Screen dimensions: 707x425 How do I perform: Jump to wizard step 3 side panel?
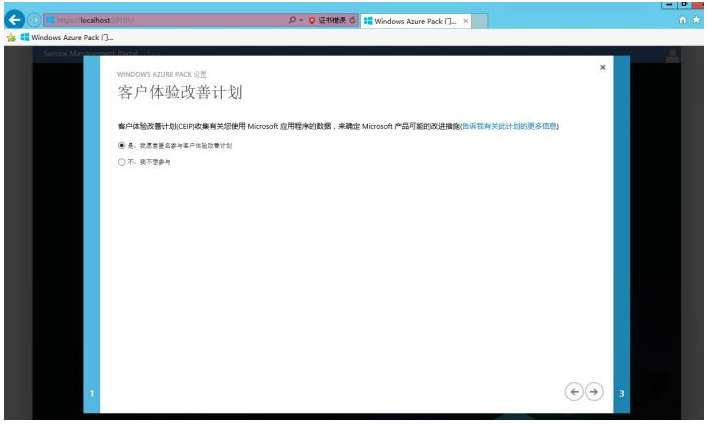(x=622, y=234)
